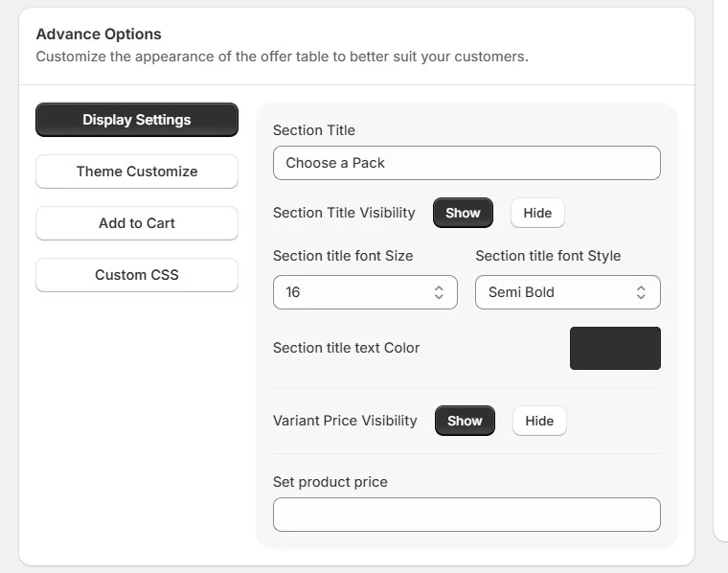728x573 pixels.
Task: Select the 'Variant Price Visibility' label
Action: 345,421
